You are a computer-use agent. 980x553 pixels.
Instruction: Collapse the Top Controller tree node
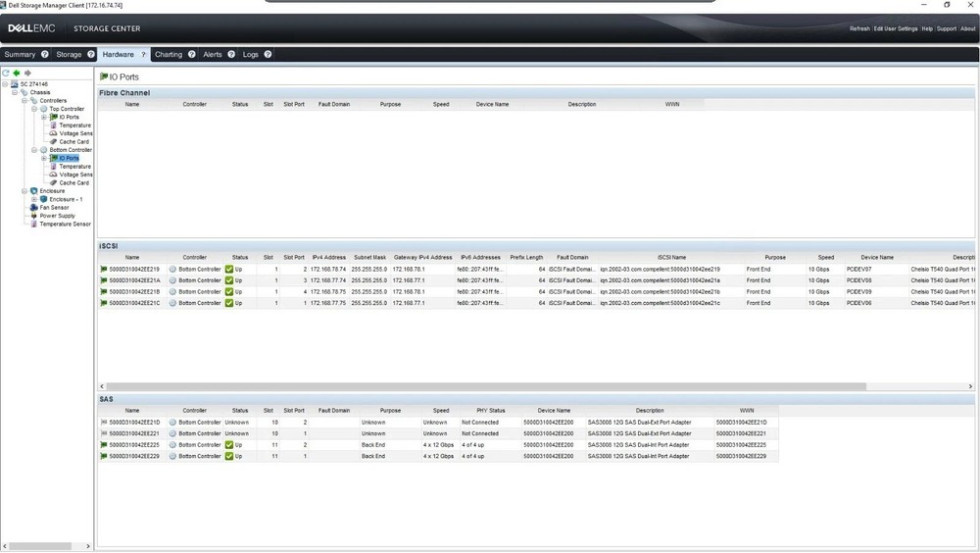pyautogui.click(x=34, y=109)
